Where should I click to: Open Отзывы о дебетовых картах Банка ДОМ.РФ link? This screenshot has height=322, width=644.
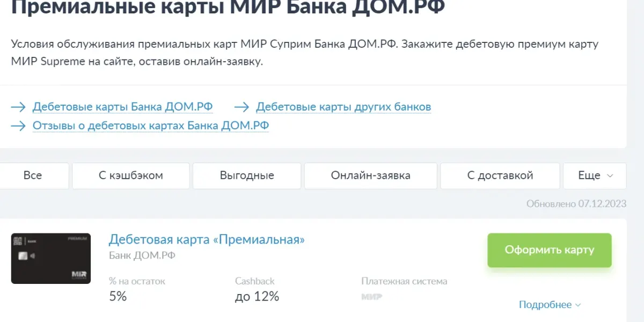151,126
